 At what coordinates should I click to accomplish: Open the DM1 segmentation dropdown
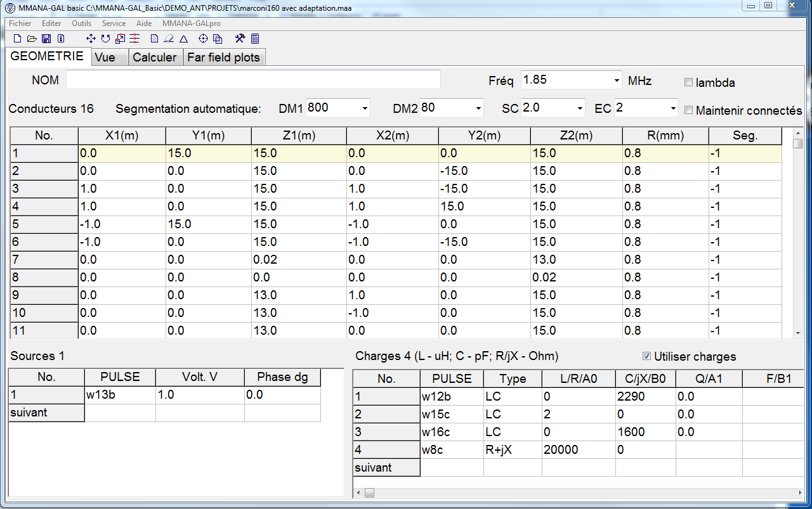tap(365, 108)
